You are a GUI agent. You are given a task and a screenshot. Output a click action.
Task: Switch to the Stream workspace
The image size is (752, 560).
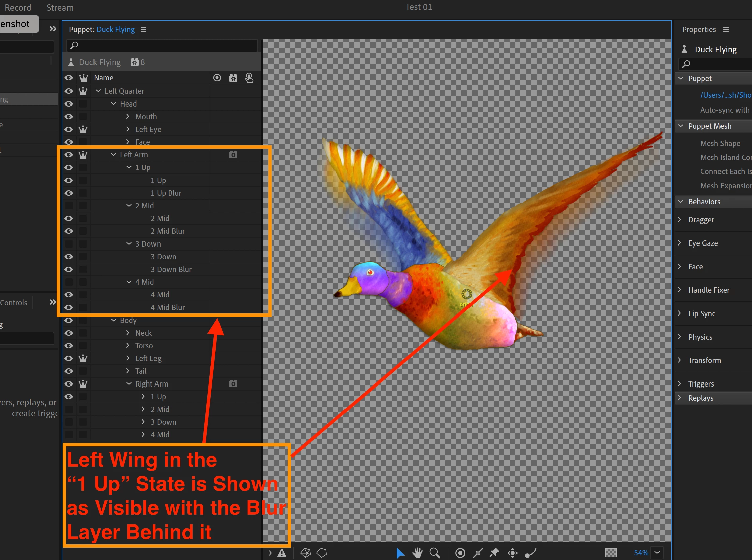tap(60, 7)
